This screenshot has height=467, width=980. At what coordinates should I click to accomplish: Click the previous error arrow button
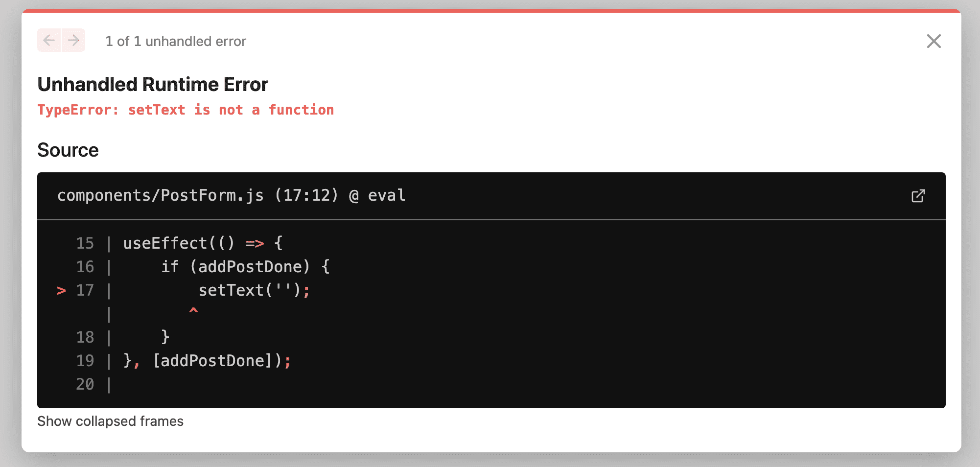click(x=49, y=40)
